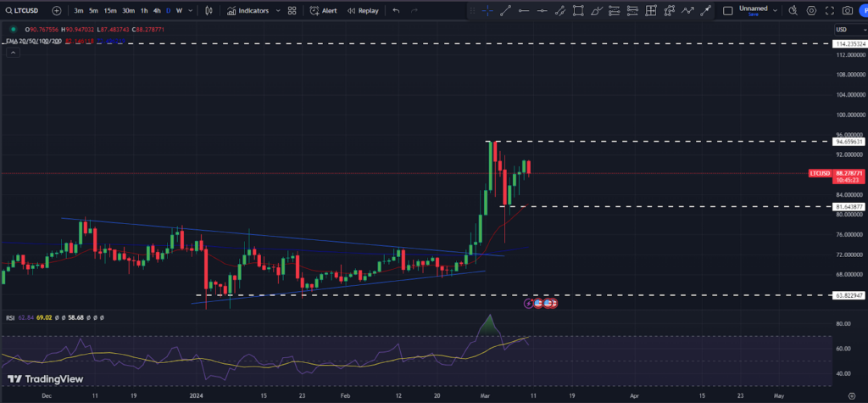Take a chart snapshot with camera icon
The image size is (868, 403).
click(847, 10)
